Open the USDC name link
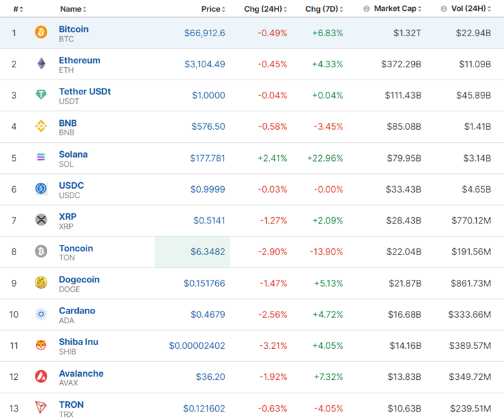Screen dimensions: 504x420 coord(71,185)
